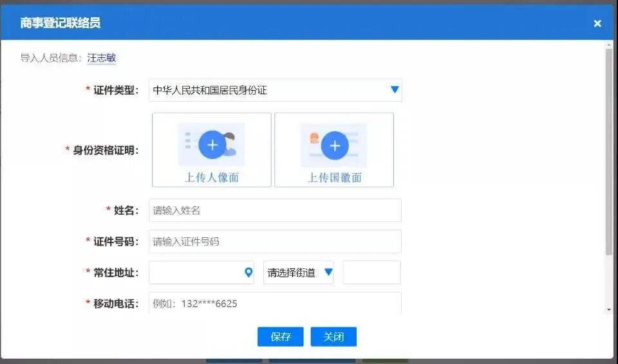The height and width of the screenshot is (364, 618).
Task: Click the detailed address box after street
Action: pos(371,272)
